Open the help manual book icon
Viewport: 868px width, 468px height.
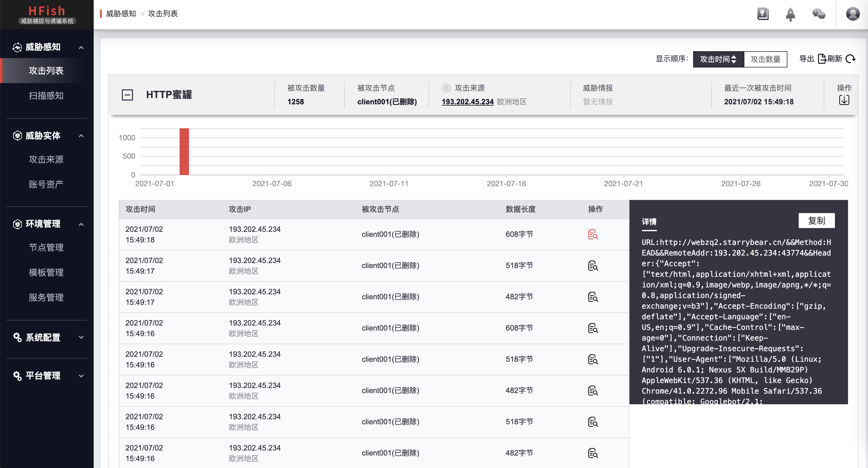tap(762, 14)
